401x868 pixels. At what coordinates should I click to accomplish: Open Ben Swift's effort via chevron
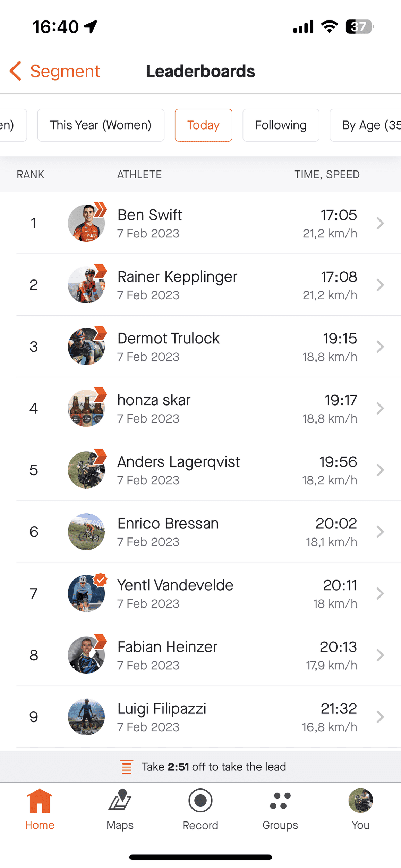click(x=380, y=223)
